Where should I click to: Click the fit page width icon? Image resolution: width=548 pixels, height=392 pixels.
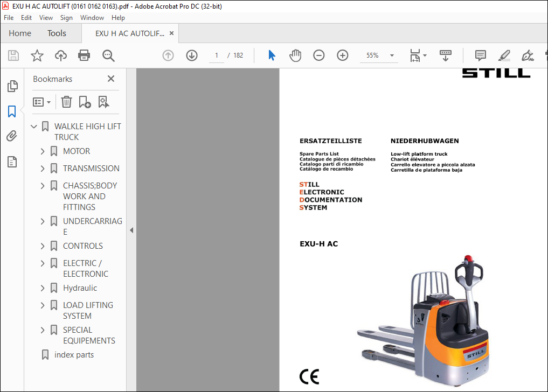pos(415,55)
